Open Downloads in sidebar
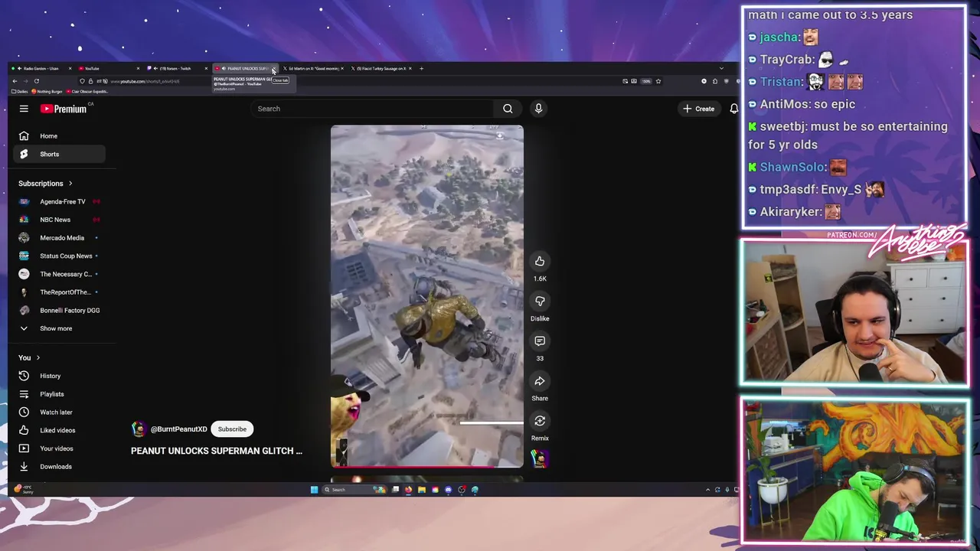The width and height of the screenshot is (980, 551). click(60, 466)
